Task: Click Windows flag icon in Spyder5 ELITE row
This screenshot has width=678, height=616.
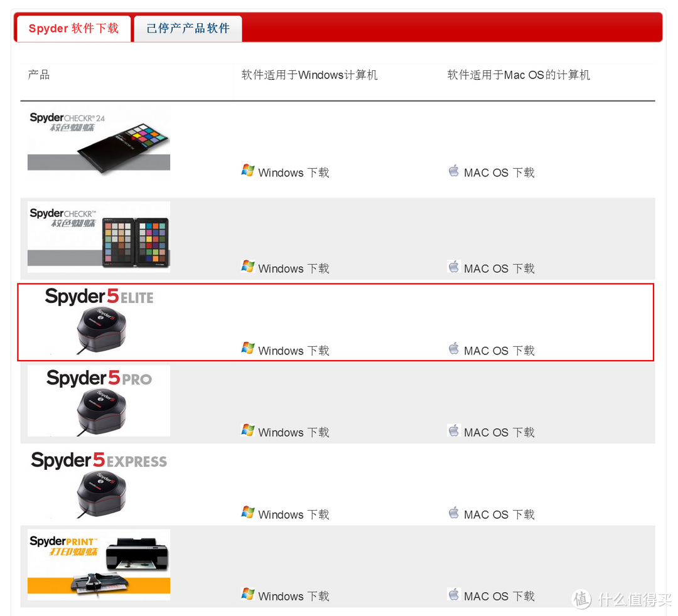Action: tap(248, 349)
